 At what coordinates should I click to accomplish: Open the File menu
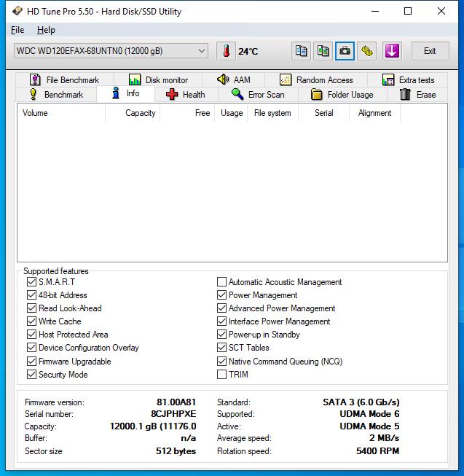(x=17, y=30)
